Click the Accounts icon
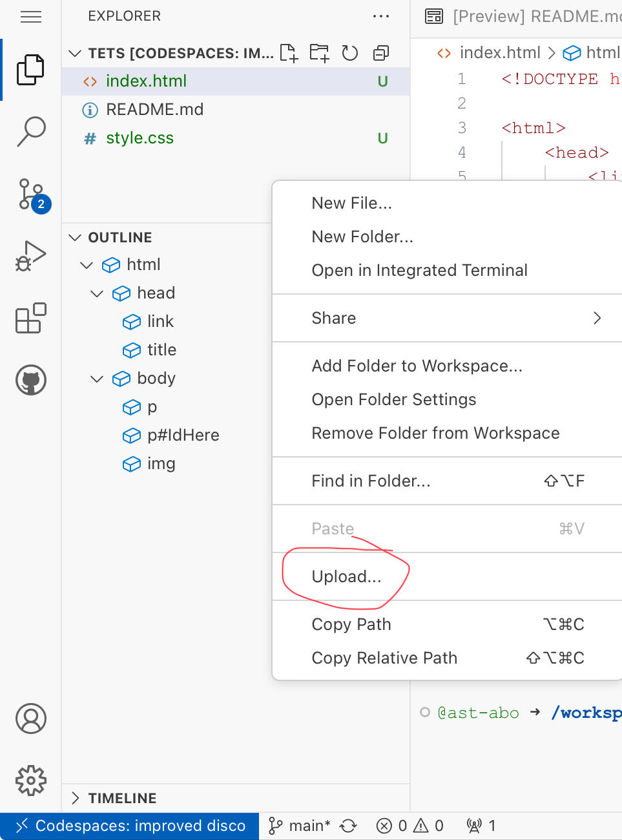 pyautogui.click(x=31, y=719)
